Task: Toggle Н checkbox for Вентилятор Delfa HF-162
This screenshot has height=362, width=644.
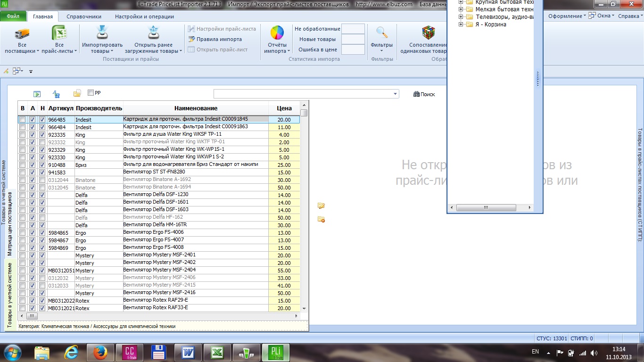Action: click(x=42, y=218)
